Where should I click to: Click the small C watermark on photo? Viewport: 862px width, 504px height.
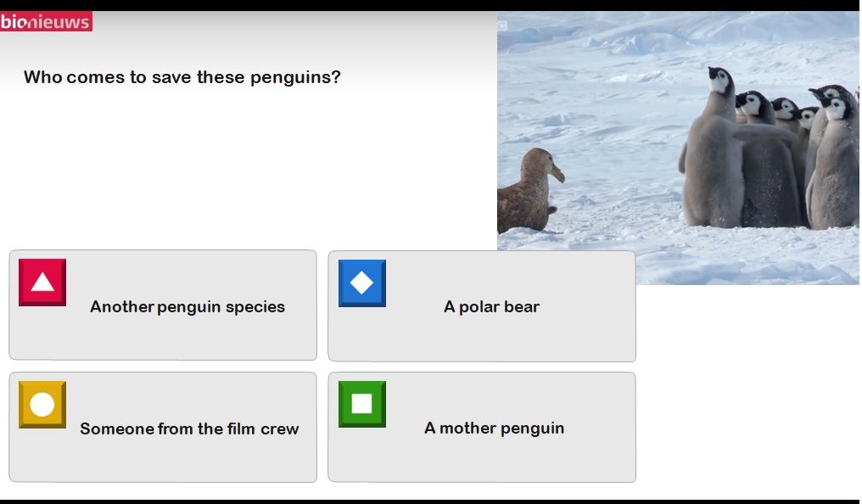(x=502, y=25)
